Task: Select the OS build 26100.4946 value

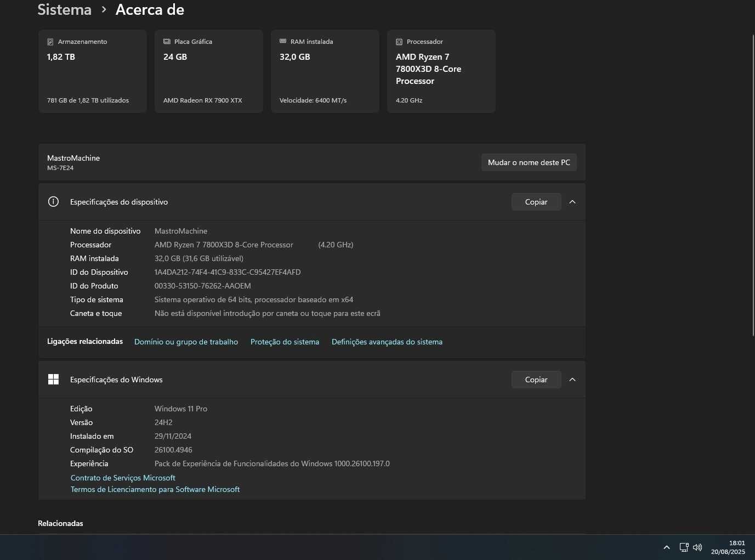Action: (173, 450)
